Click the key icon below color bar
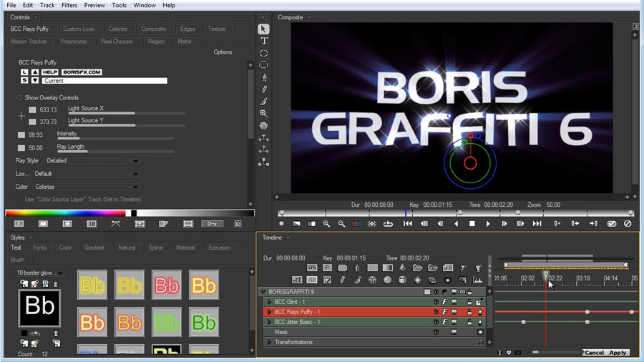Image resolution: width=644 pixels, height=362 pixels. click(x=213, y=224)
